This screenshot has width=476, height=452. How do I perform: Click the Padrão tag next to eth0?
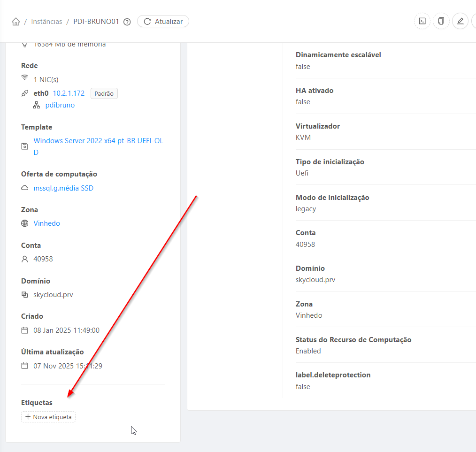pos(104,93)
